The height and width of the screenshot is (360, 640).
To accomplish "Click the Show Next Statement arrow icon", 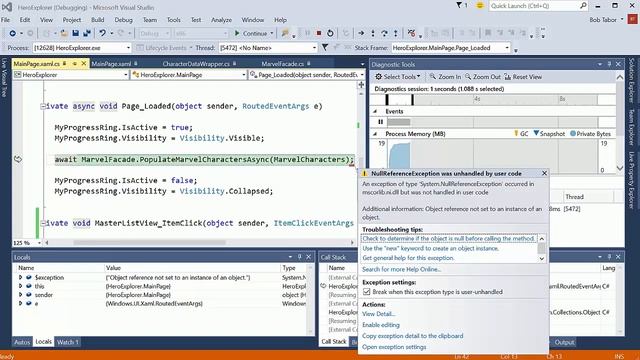I will [361, 33].
